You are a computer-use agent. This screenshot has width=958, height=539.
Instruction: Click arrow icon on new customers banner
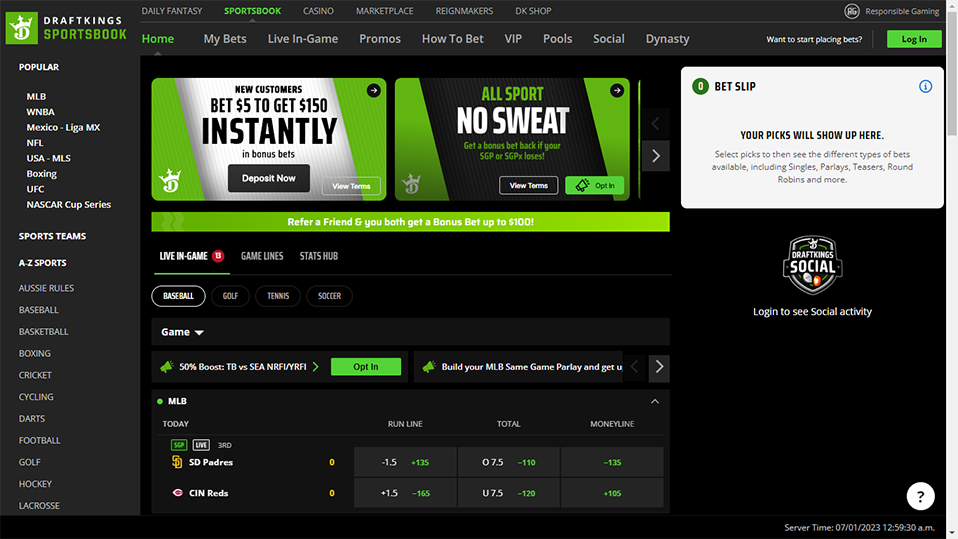pyautogui.click(x=373, y=91)
